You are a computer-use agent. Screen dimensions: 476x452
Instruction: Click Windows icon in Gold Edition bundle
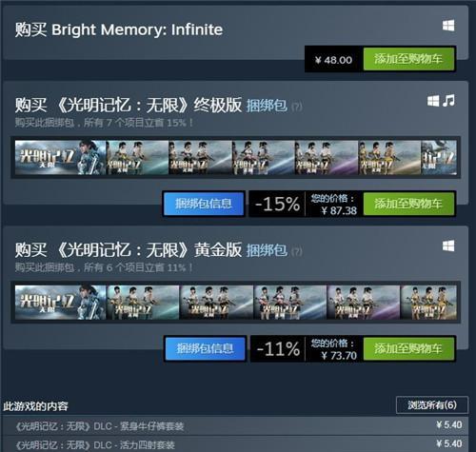pos(448,246)
